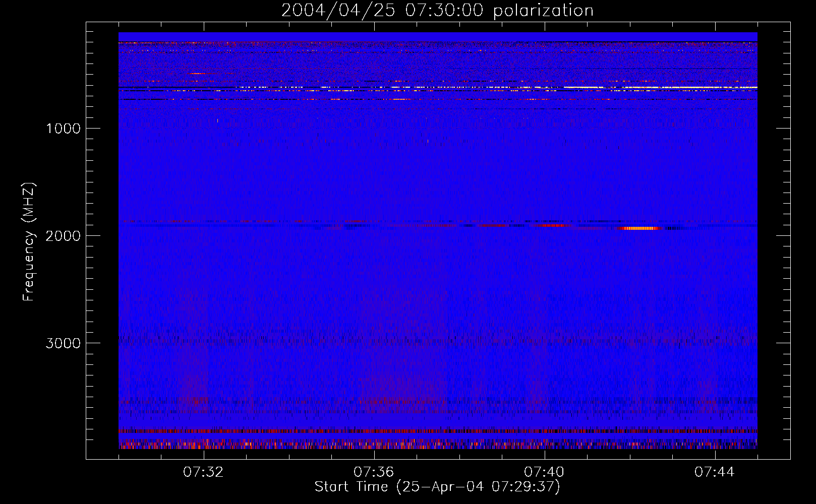
Task: Click the 07:32 time tick label
Action: pos(203,472)
